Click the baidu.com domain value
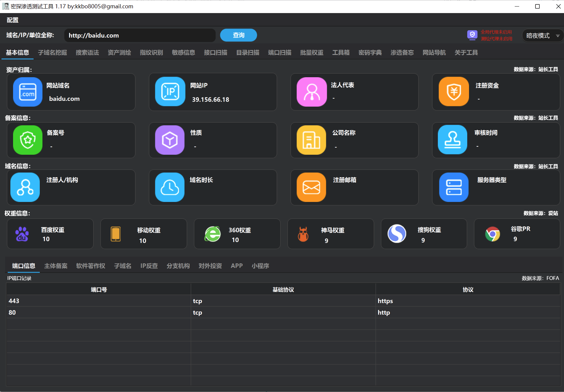This screenshot has height=392, width=564. click(x=64, y=99)
